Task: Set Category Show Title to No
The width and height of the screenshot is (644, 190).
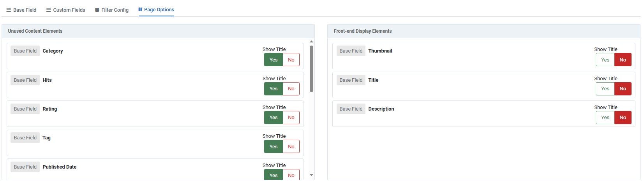Action: (x=291, y=60)
